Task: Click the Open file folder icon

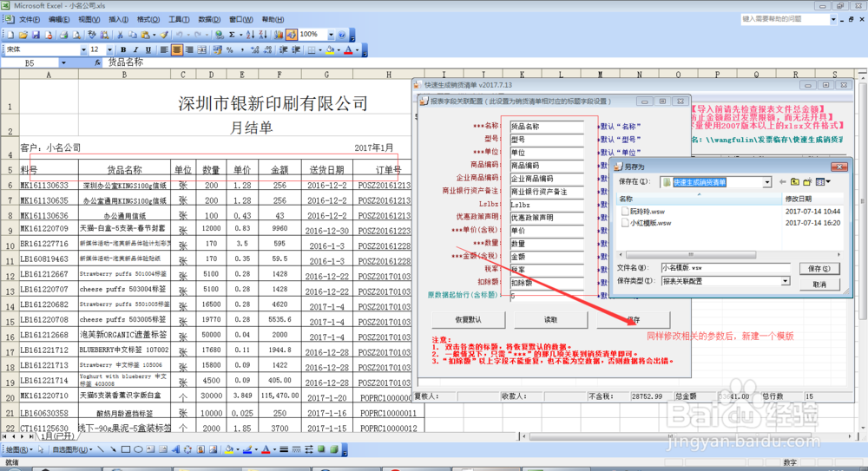Action: point(23,35)
